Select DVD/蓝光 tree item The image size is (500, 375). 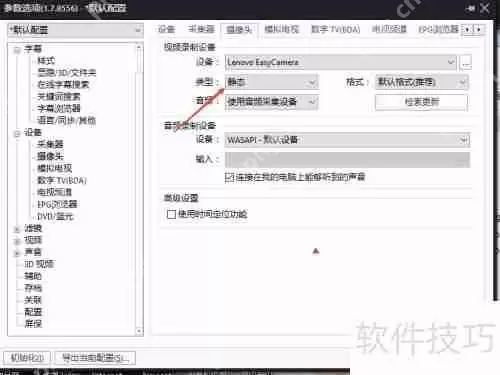[x=55, y=216]
